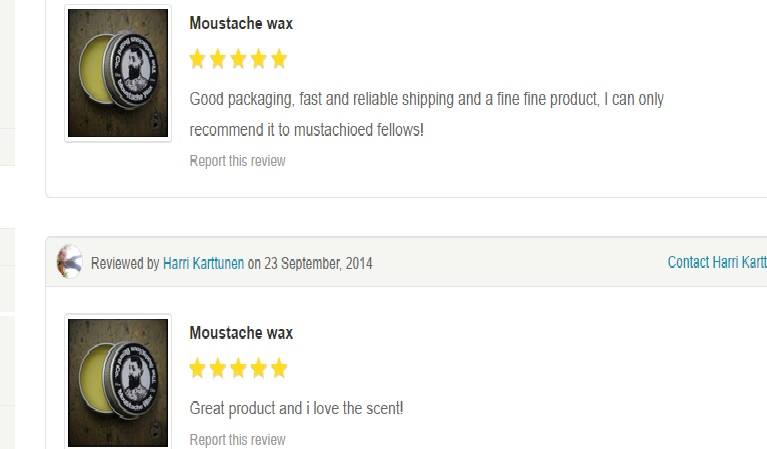
Task: Click the "Great product and i love the scent!" text
Action: (x=296, y=408)
